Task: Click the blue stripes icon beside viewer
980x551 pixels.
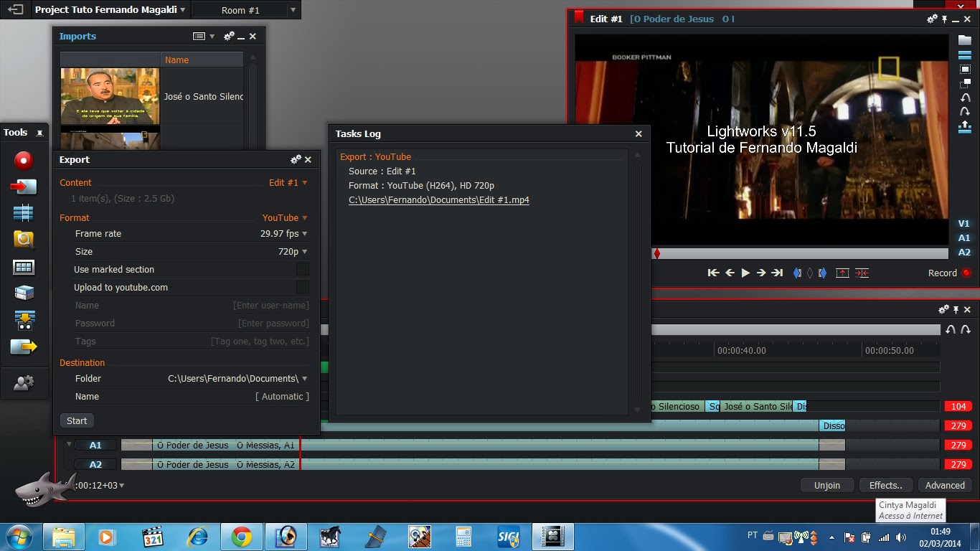Action: pyautogui.click(x=965, y=55)
